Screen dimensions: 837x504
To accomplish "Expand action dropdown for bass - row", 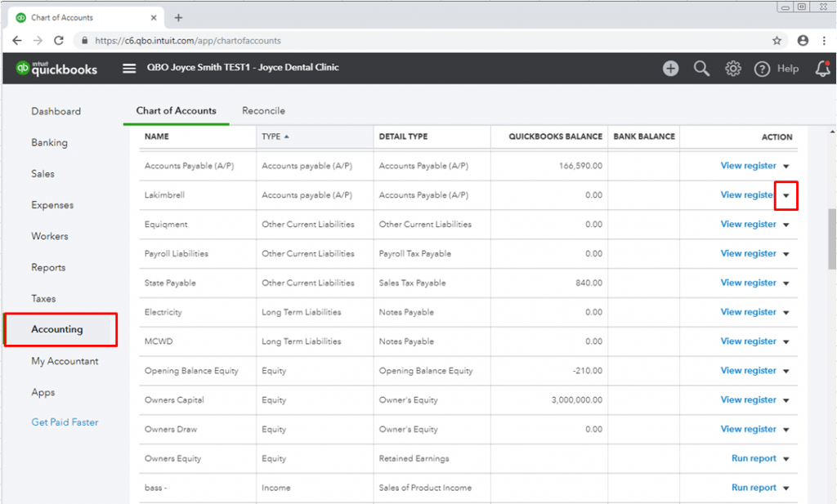I will pyautogui.click(x=786, y=488).
